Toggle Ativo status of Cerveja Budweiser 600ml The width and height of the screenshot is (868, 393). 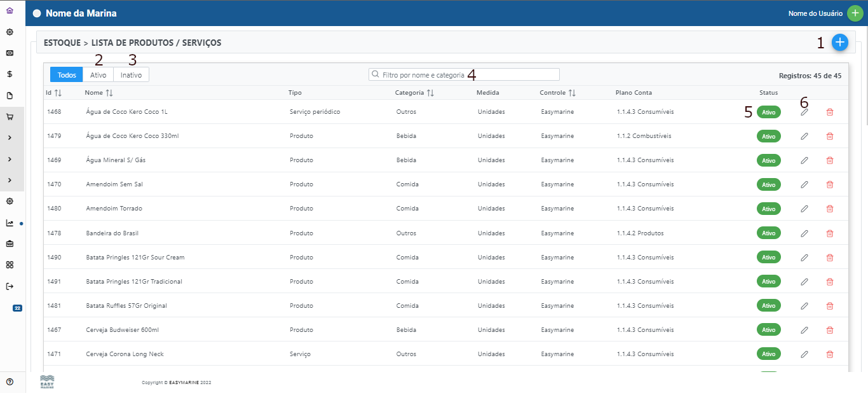(768, 330)
